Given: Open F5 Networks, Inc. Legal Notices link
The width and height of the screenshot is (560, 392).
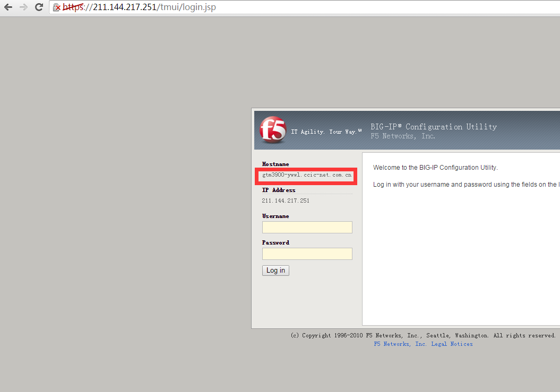Looking at the screenshot, I should [x=423, y=344].
